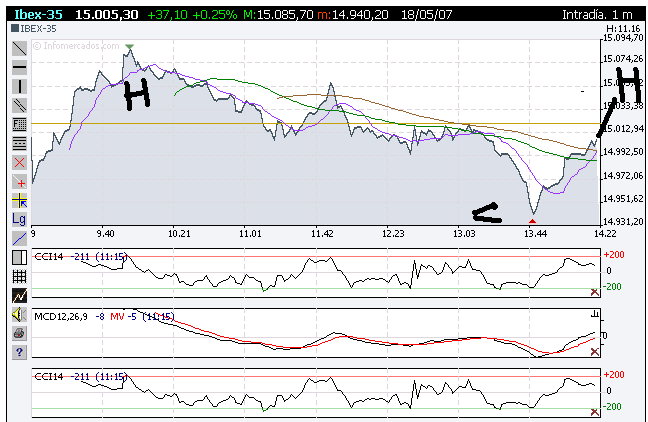Click the MCD12,26,9 indicator label

(61, 317)
